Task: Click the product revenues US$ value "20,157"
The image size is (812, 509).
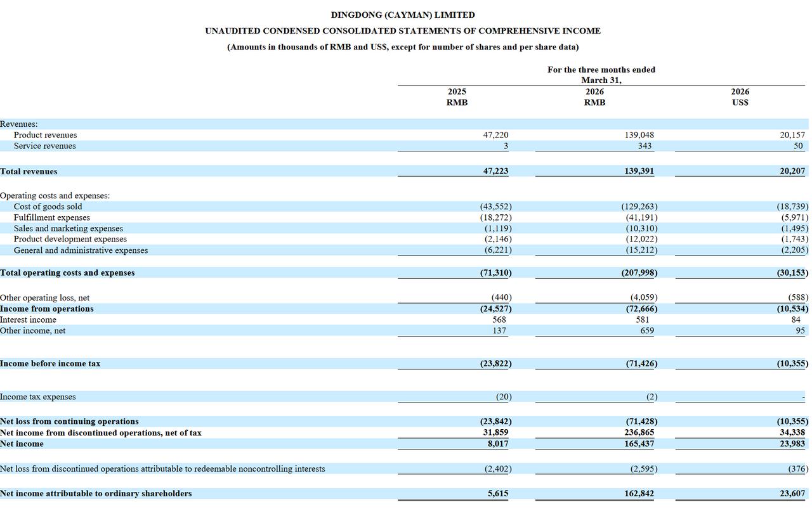Action: [x=792, y=135]
